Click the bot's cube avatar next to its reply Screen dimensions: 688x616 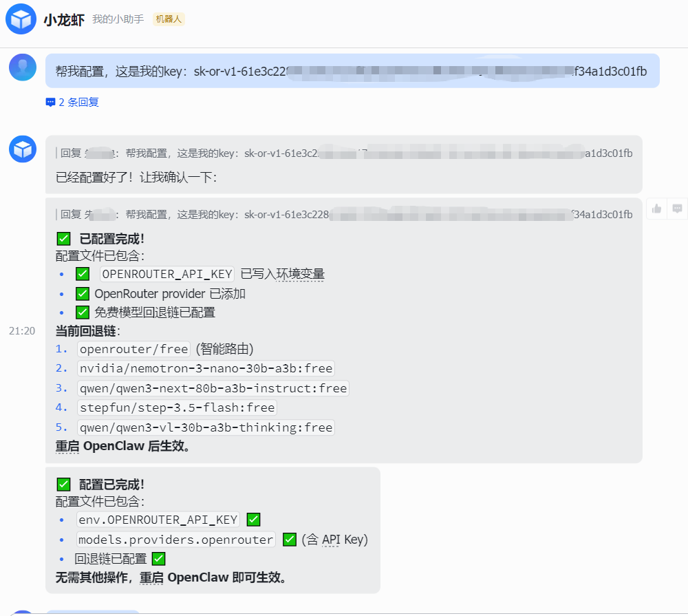point(21,149)
